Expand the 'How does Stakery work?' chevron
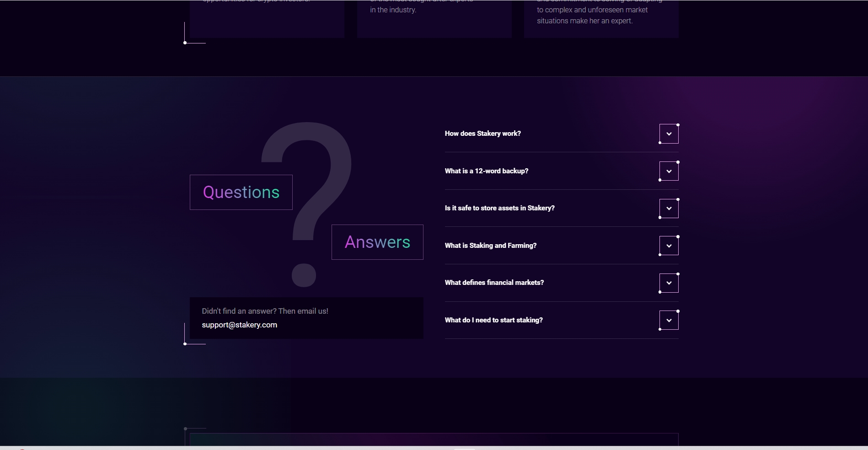Viewport: 868px width, 450px height. tap(669, 134)
